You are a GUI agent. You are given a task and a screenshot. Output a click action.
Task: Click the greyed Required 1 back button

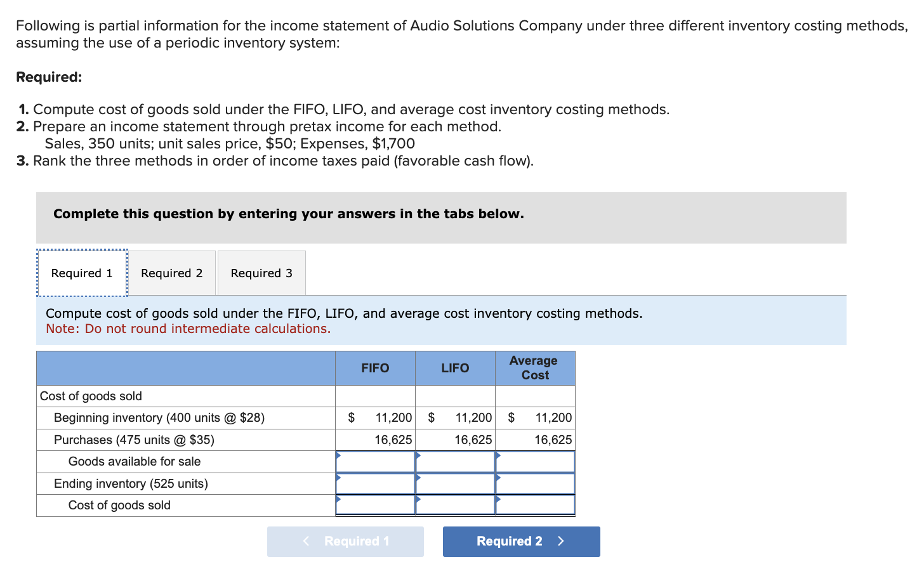coord(345,541)
